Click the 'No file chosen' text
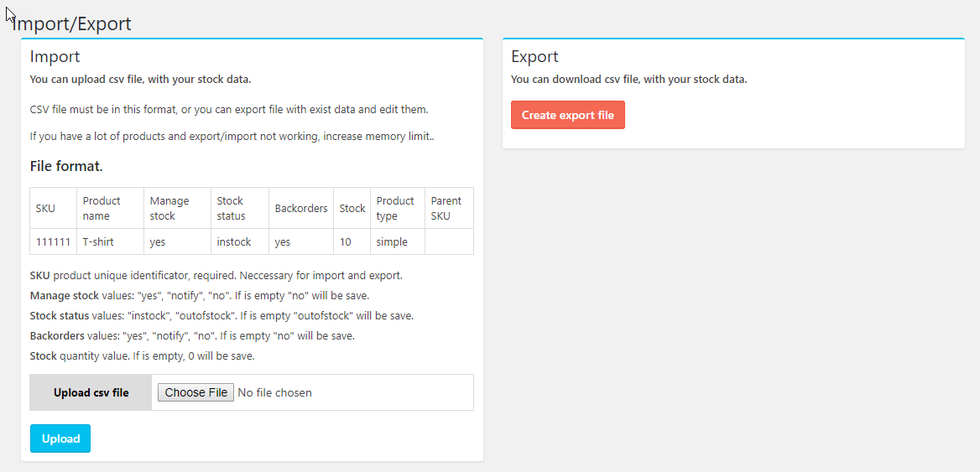The image size is (980, 472). (x=274, y=392)
